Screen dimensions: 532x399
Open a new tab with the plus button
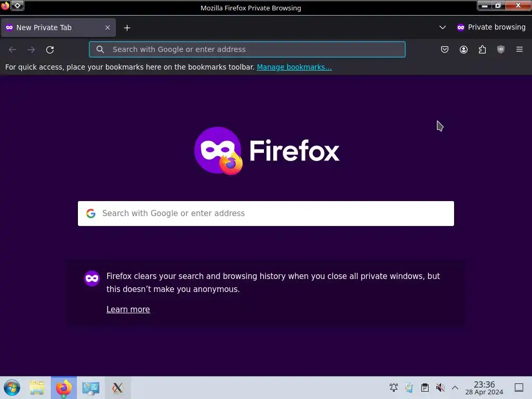coord(127,28)
